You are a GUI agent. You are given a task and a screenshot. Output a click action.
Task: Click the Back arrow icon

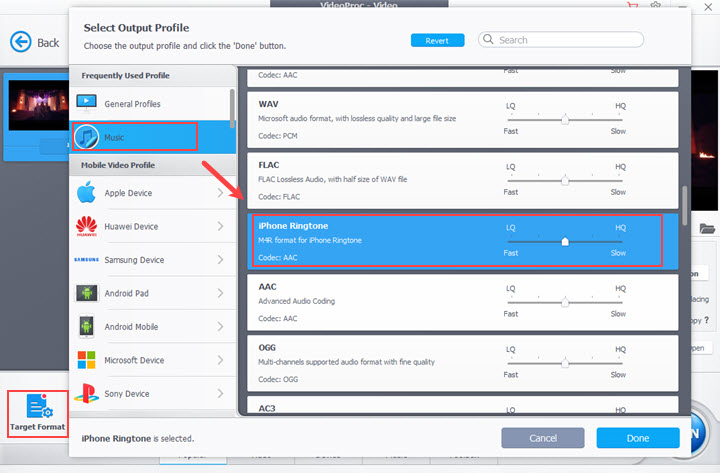(21, 42)
